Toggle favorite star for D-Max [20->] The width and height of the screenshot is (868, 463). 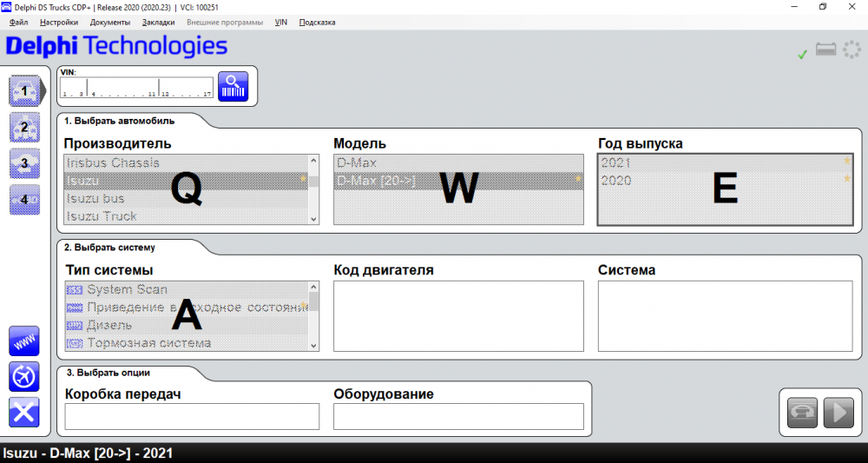(x=579, y=179)
